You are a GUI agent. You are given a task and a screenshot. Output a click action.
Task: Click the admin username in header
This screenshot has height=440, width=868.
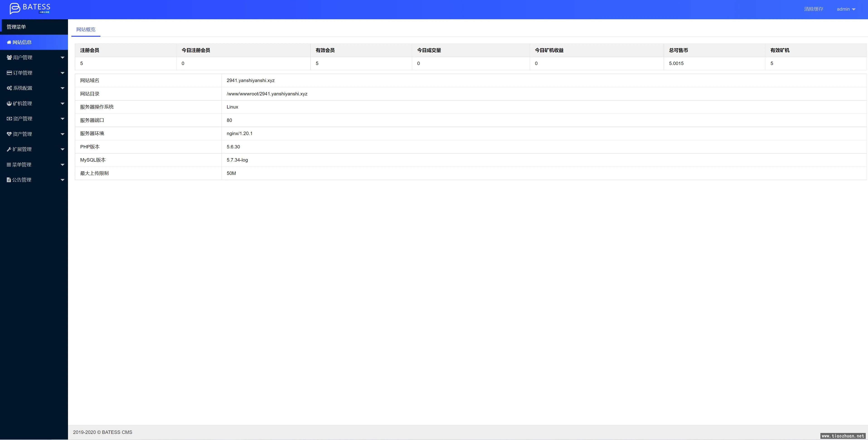pos(843,9)
